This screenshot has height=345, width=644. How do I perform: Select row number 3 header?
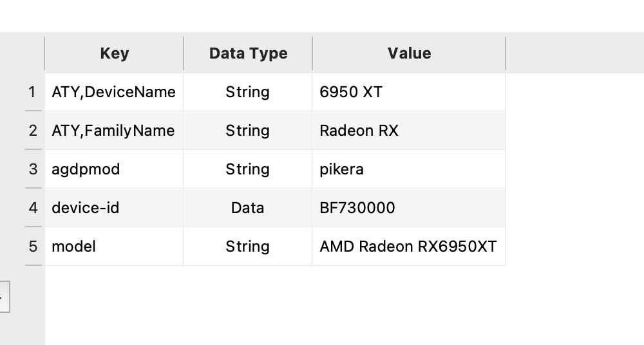click(x=33, y=169)
